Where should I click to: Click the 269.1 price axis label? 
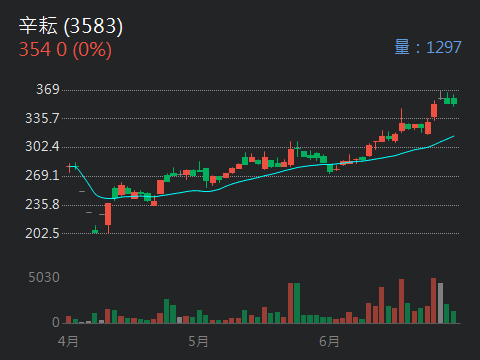pyautogui.click(x=42, y=175)
